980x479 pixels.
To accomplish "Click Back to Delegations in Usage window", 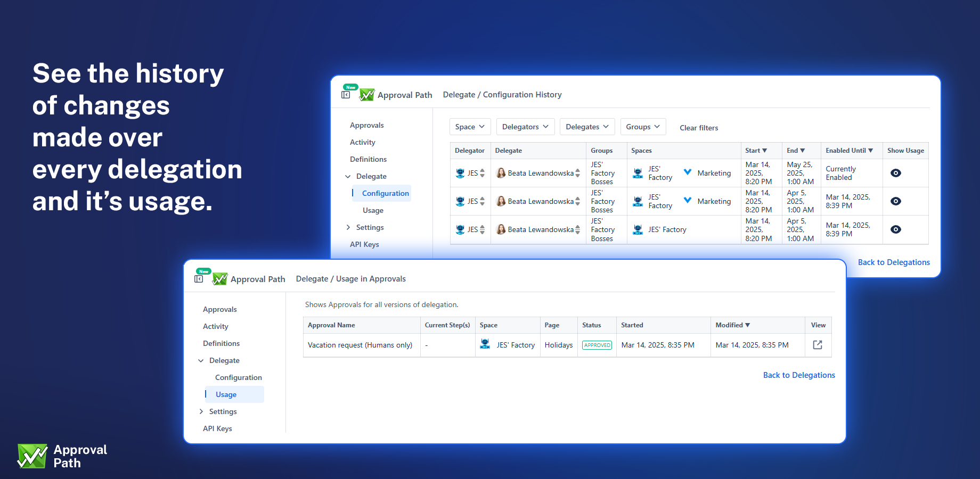I will click(799, 375).
